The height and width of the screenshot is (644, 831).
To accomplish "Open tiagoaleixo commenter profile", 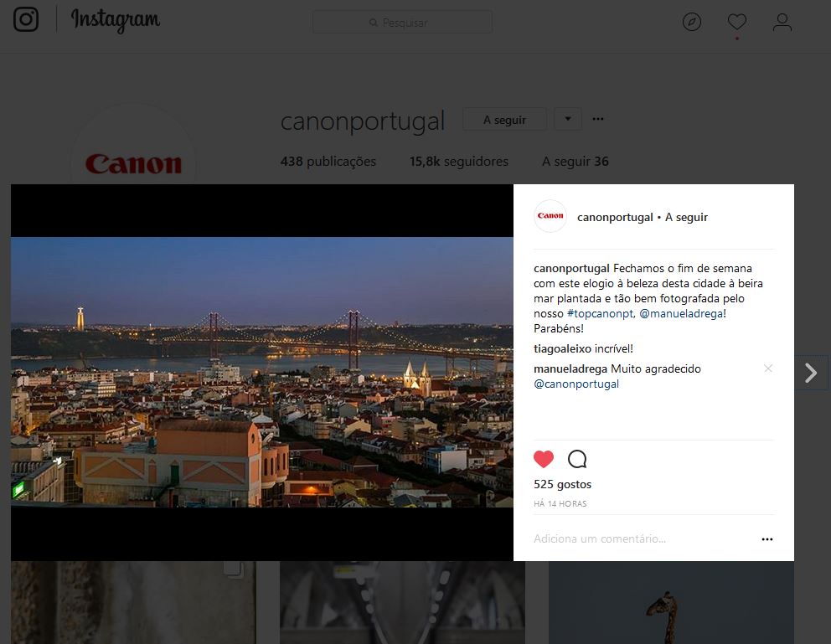I will point(562,348).
